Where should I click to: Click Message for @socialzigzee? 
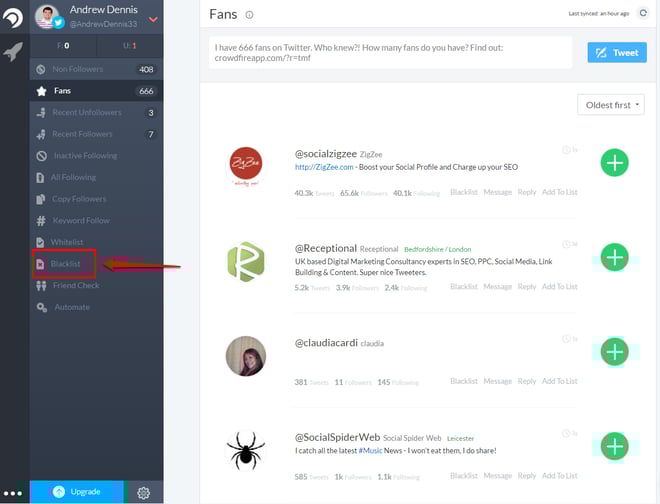coord(498,192)
